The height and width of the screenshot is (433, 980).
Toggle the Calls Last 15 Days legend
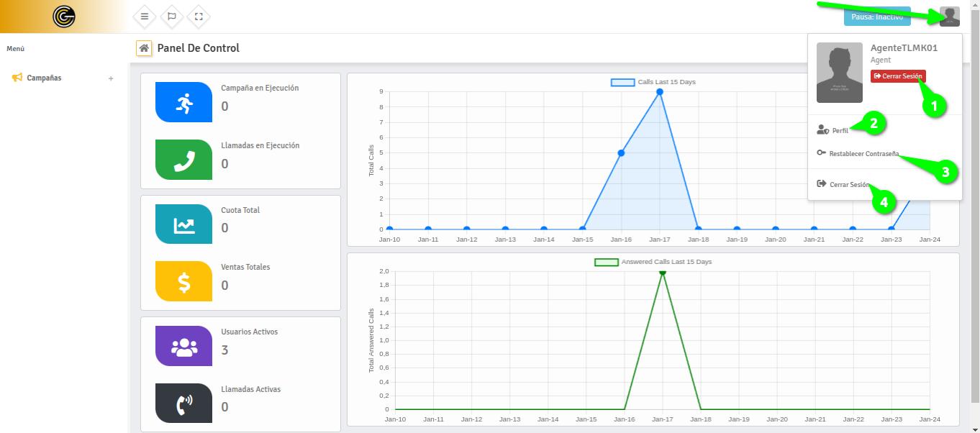pyautogui.click(x=651, y=81)
